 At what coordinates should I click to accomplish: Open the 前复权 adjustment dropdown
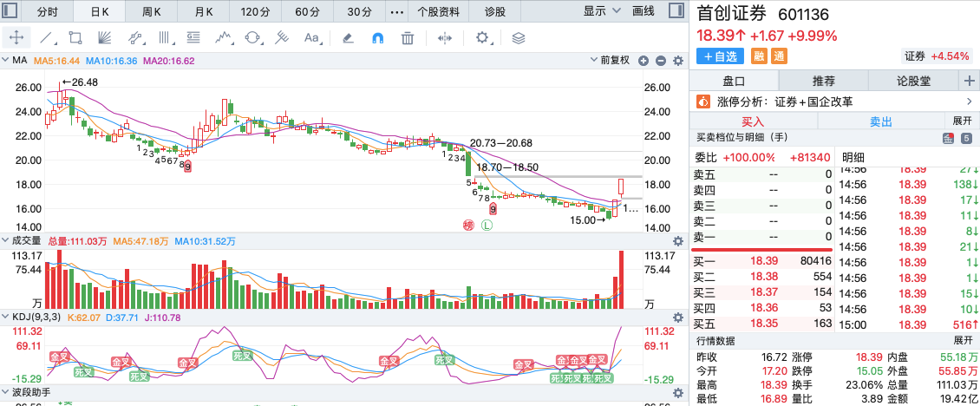click(610, 61)
